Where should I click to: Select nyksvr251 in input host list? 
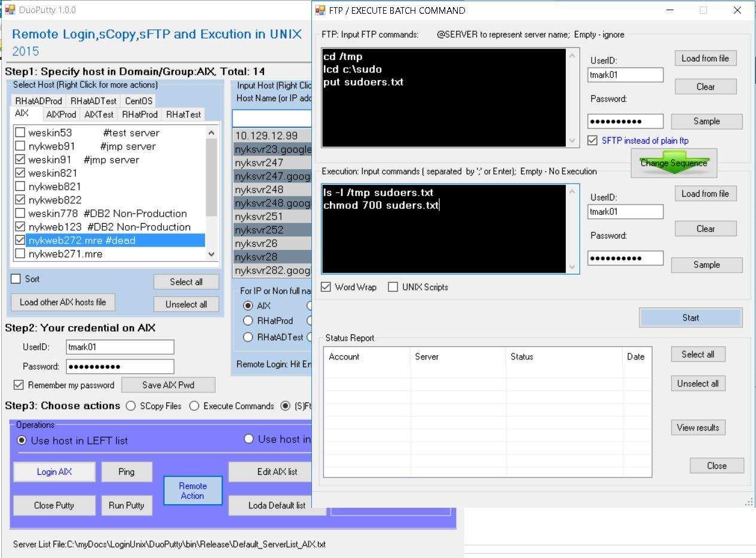point(272,217)
